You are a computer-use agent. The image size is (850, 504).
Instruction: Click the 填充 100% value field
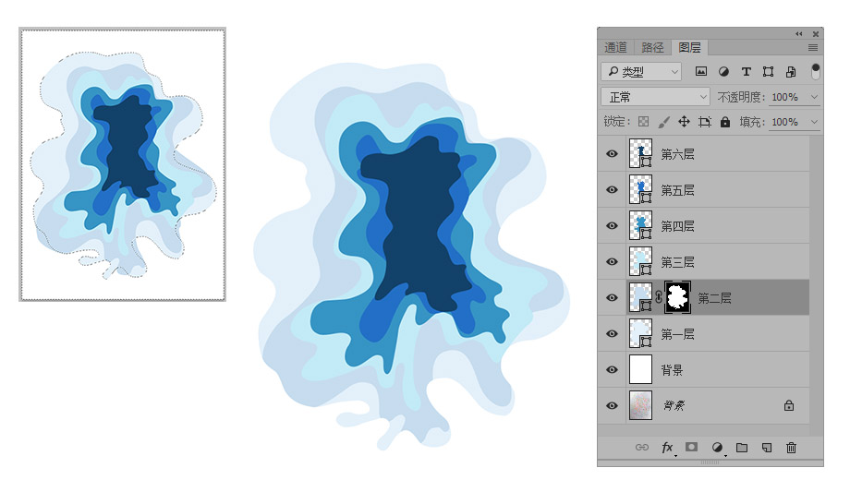point(785,122)
